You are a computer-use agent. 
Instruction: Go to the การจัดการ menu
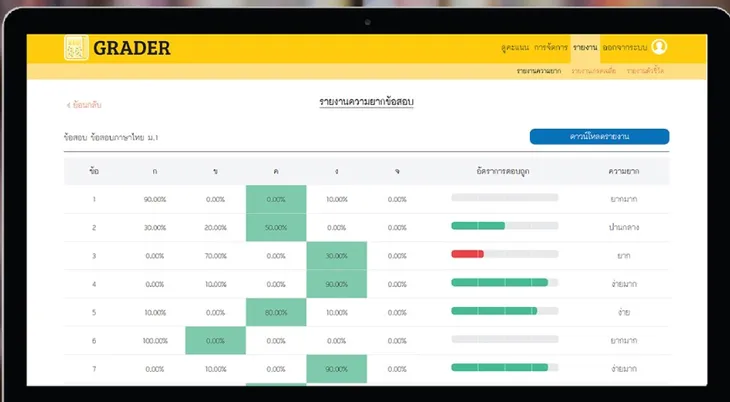(x=551, y=48)
